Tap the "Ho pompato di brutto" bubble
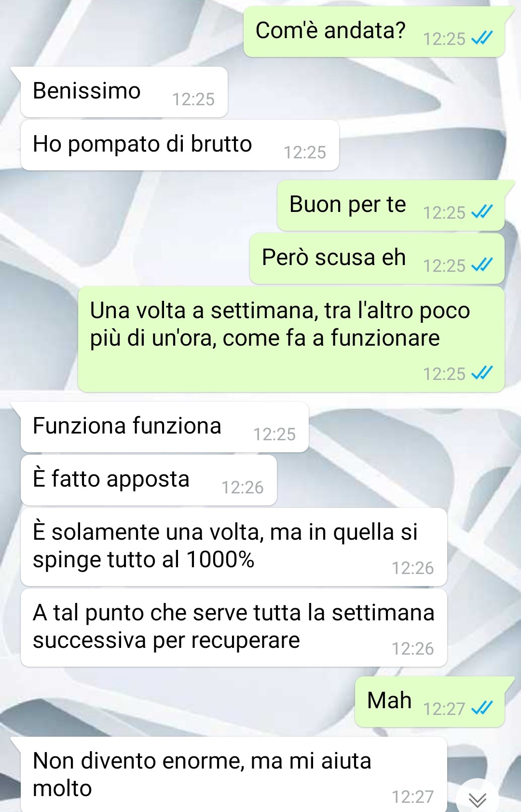Viewport: 521px width, 812px height. point(179,145)
